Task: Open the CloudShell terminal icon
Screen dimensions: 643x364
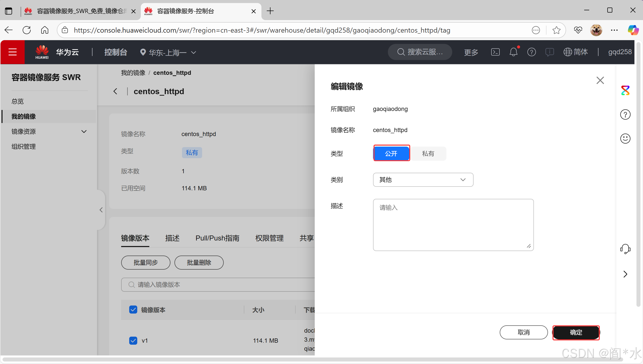Action: click(495, 52)
